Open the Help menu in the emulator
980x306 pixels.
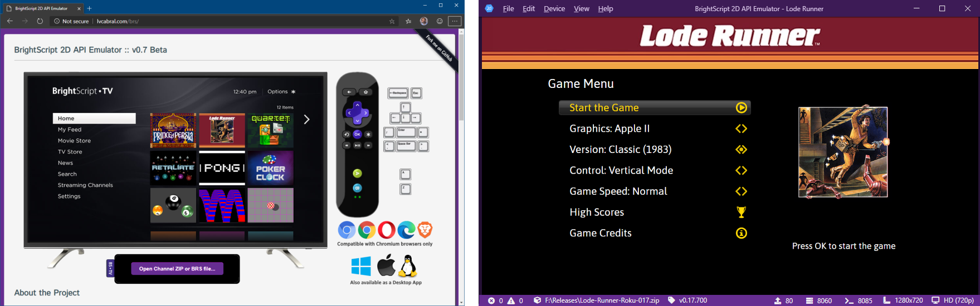(x=606, y=8)
